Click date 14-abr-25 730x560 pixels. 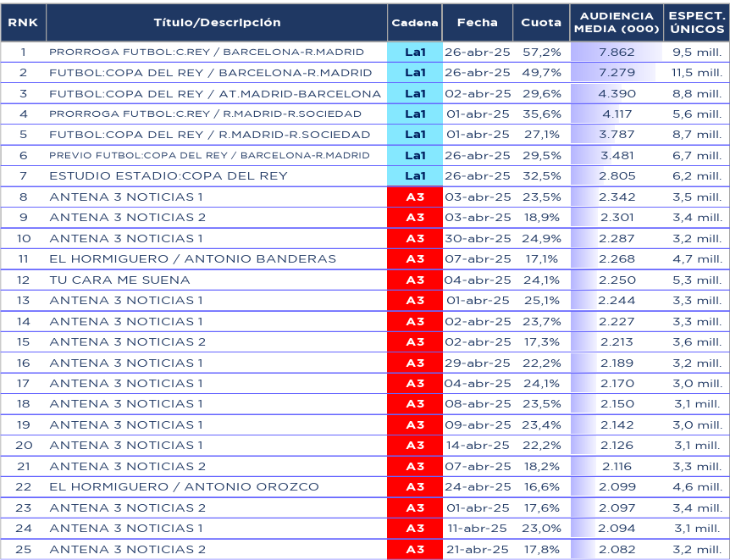point(478,446)
